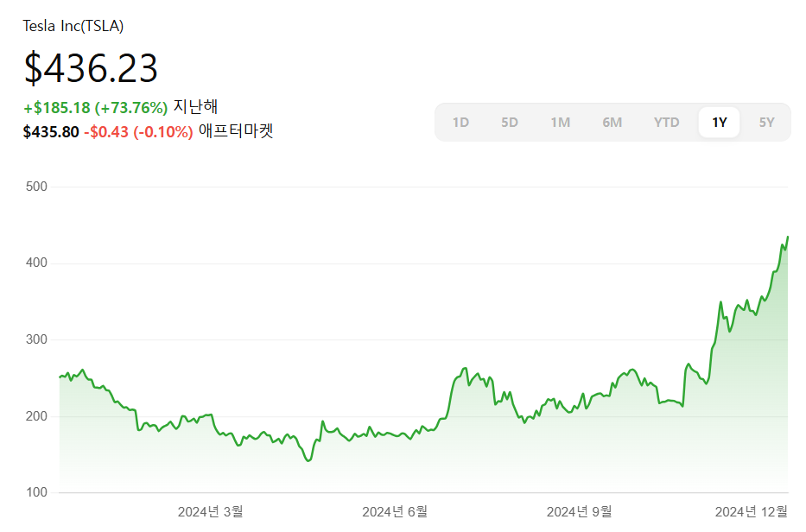Click the 400 y-axis label
Image resolution: width=806 pixels, height=532 pixels.
(x=36, y=263)
